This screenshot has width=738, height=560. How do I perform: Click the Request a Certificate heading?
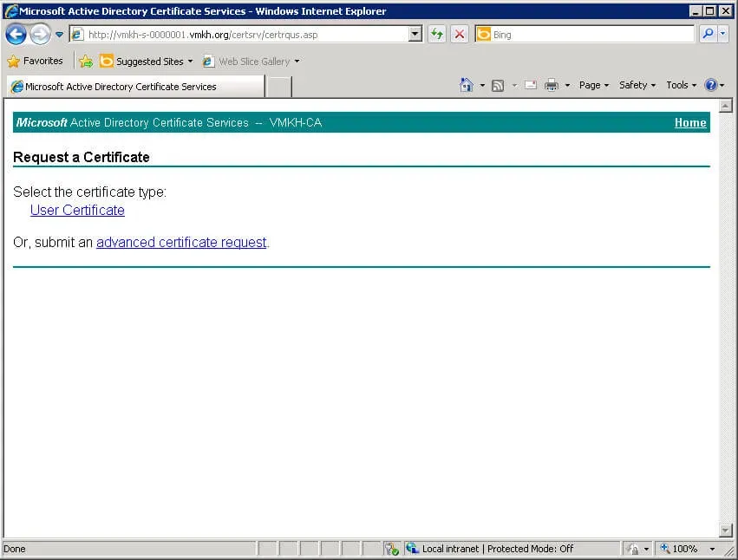(x=82, y=157)
